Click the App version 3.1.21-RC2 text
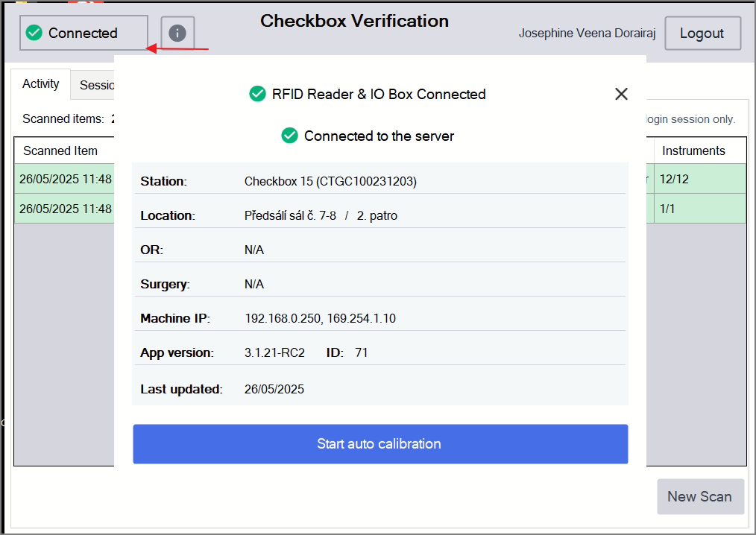Viewport: 756px width, 535px height. click(274, 352)
